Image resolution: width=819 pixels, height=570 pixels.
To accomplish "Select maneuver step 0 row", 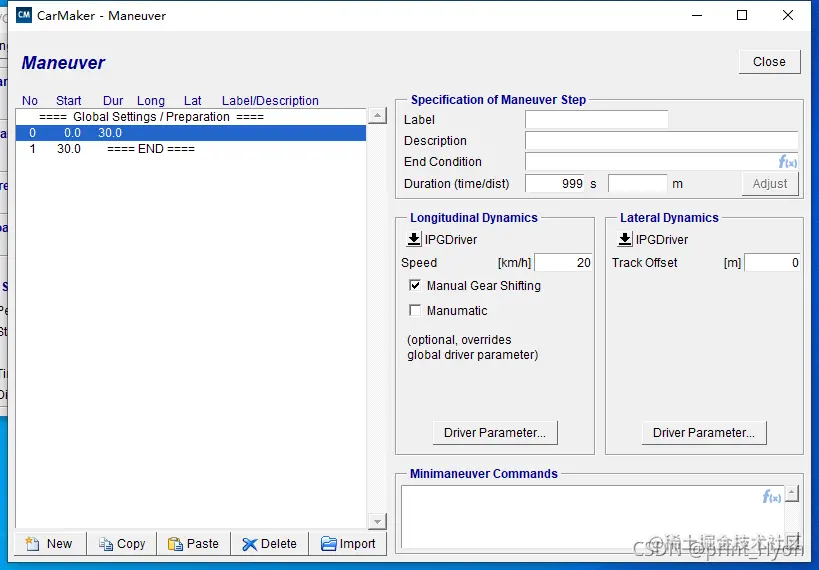I will pos(191,133).
